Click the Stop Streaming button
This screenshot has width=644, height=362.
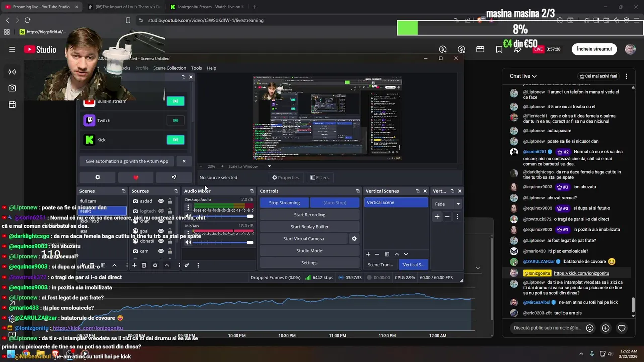(x=284, y=203)
